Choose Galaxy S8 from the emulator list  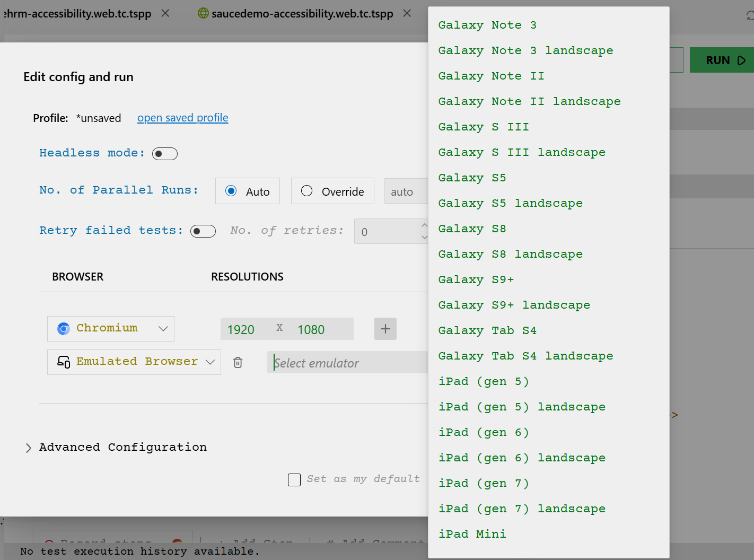[471, 229]
